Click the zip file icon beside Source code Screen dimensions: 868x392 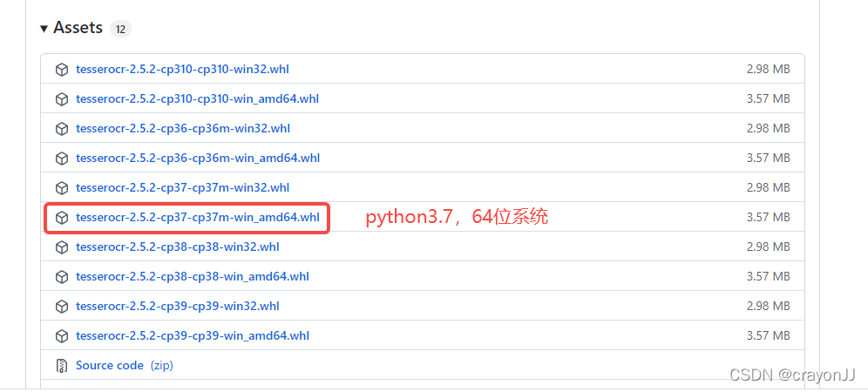[62, 365]
